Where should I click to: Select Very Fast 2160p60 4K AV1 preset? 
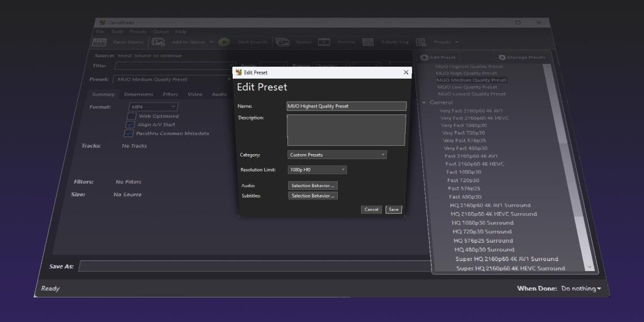[x=471, y=111]
